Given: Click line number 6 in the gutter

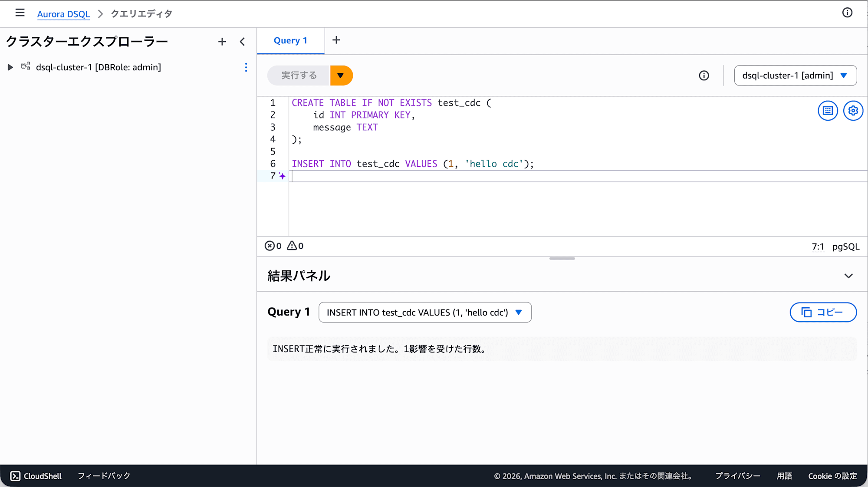Looking at the screenshot, I should pos(273,164).
